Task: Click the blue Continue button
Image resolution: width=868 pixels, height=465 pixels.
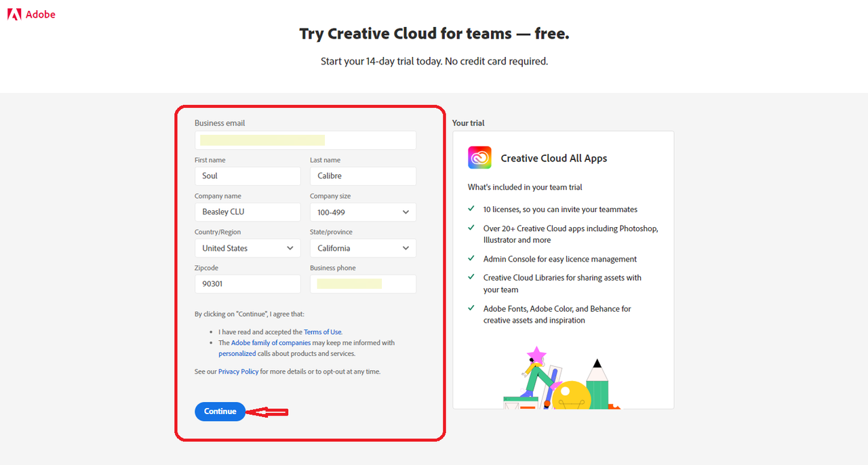Action: click(x=220, y=411)
